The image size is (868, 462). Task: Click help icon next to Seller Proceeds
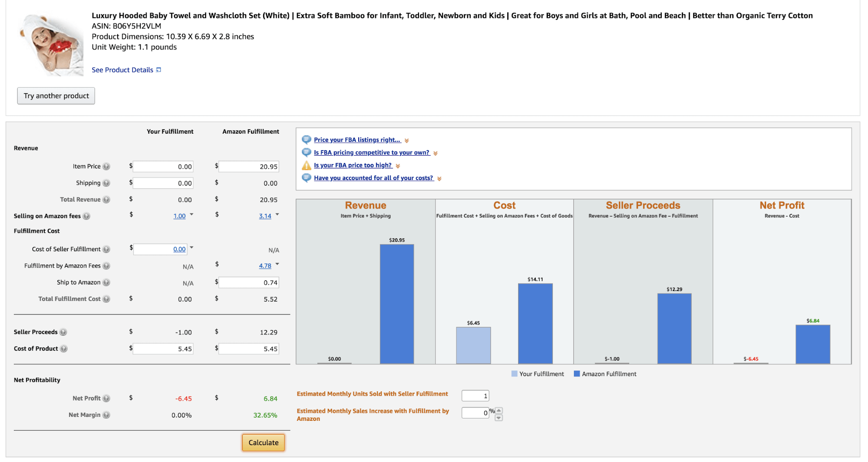63,332
